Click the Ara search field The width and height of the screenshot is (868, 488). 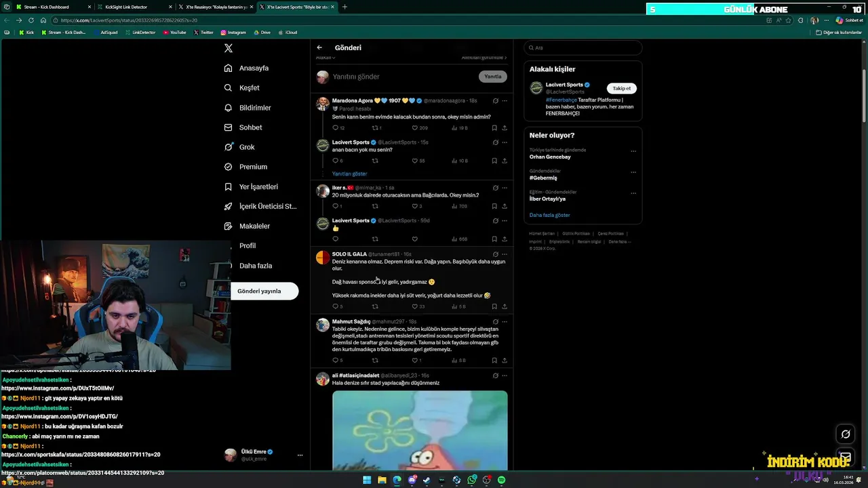click(583, 47)
